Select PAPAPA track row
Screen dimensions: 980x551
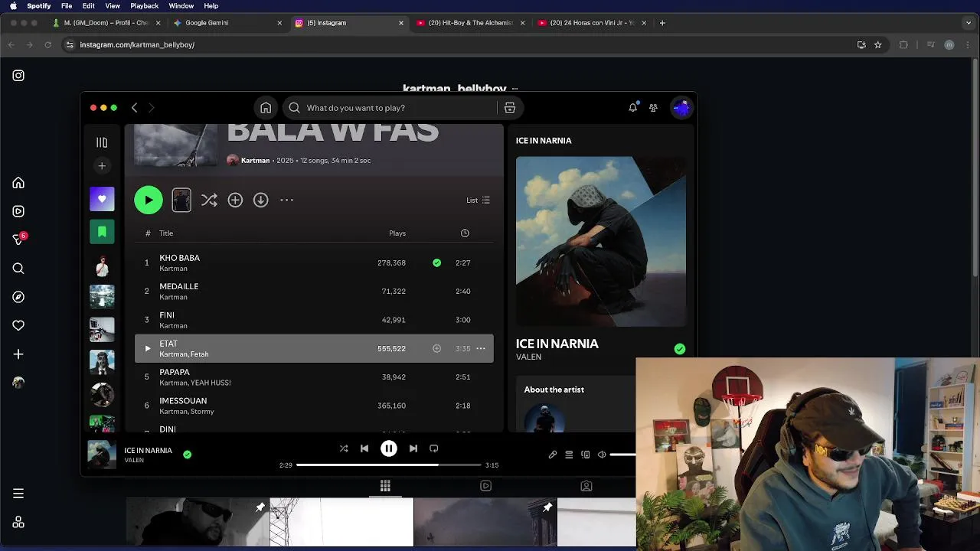[x=314, y=377]
